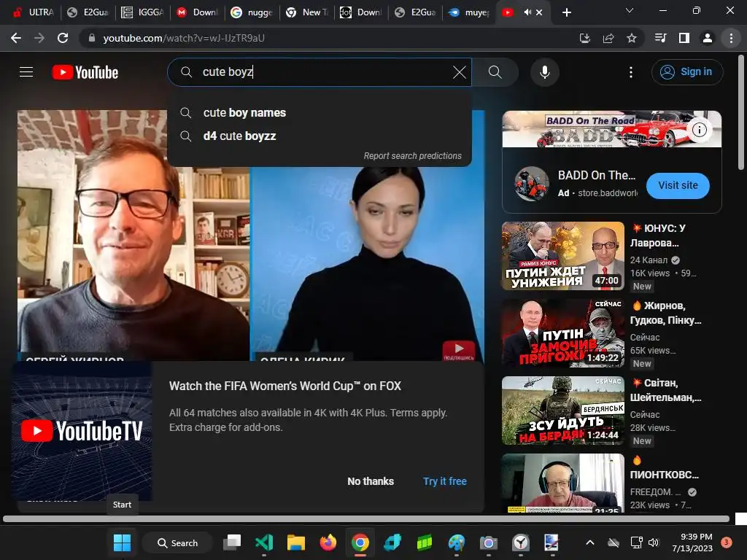Open video thumbnail with 47:00 duration

pos(563,256)
